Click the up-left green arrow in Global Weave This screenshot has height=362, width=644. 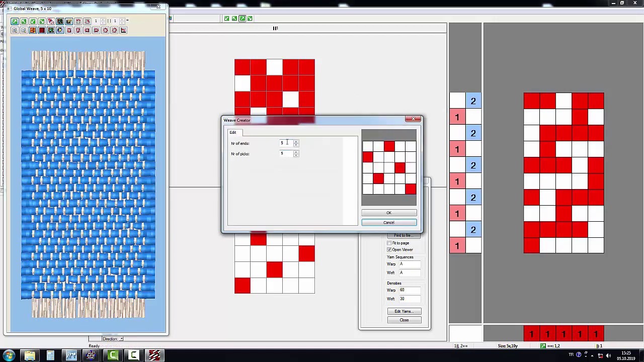pyautogui.click(x=24, y=21)
